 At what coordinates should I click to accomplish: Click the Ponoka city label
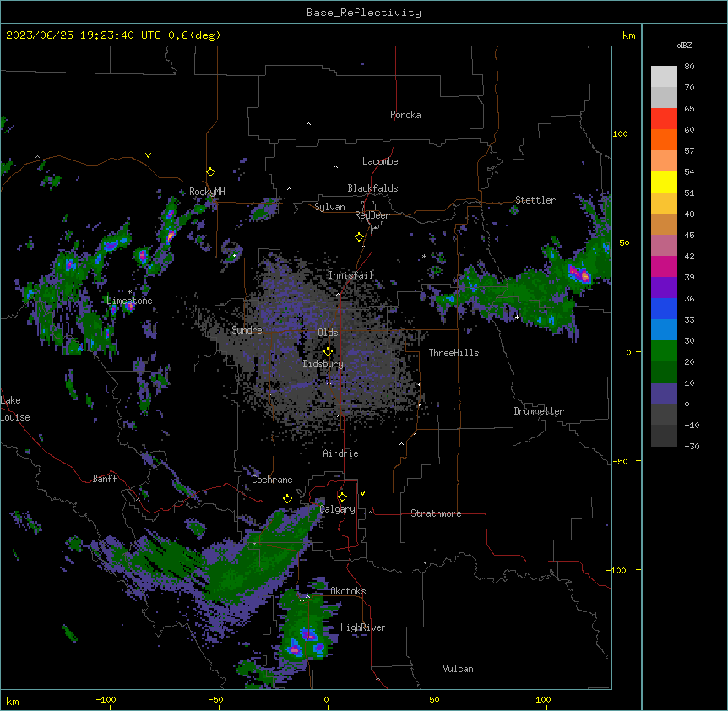click(x=405, y=115)
